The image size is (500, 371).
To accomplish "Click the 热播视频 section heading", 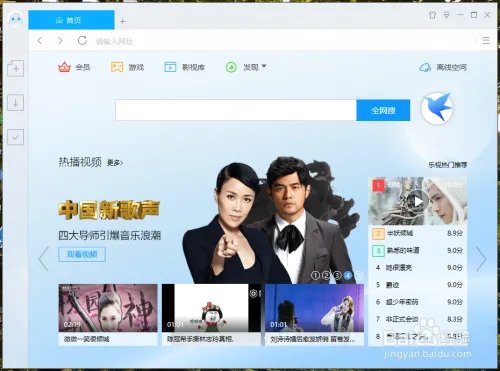I will [x=80, y=162].
